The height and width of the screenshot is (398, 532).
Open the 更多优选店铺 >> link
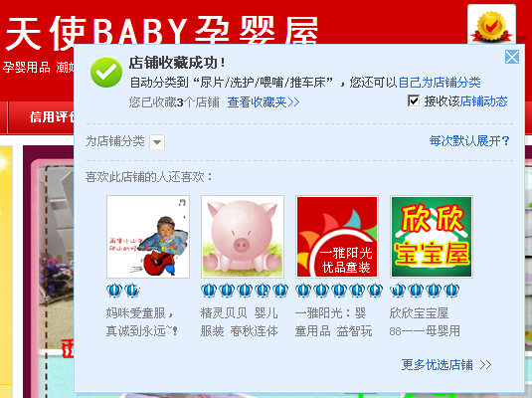pyautogui.click(x=446, y=365)
